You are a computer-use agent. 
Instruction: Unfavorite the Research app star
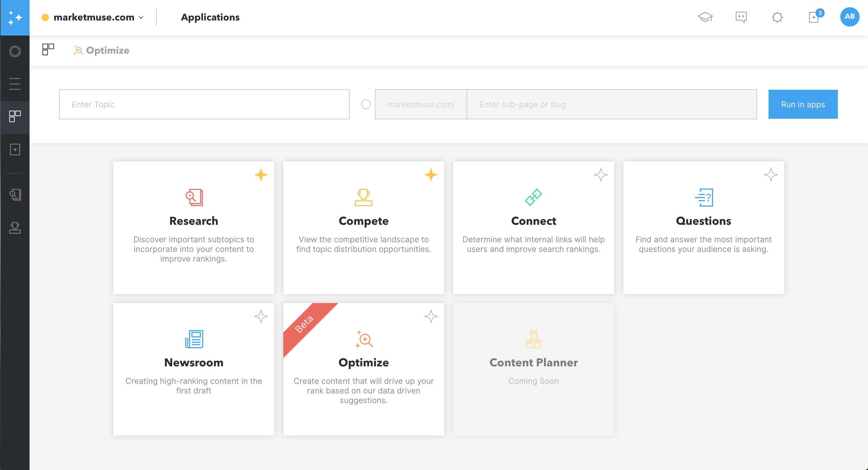pyautogui.click(x=261, y=175)
